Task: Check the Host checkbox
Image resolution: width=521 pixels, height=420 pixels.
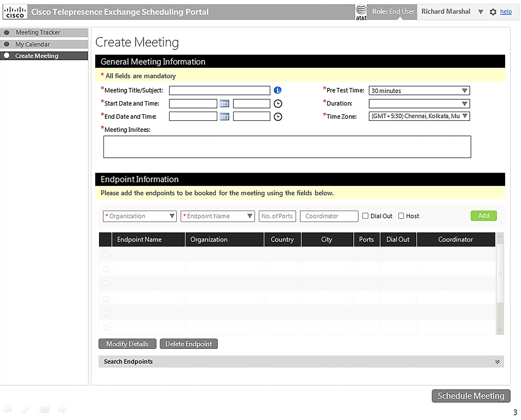Action: [401, 216]
